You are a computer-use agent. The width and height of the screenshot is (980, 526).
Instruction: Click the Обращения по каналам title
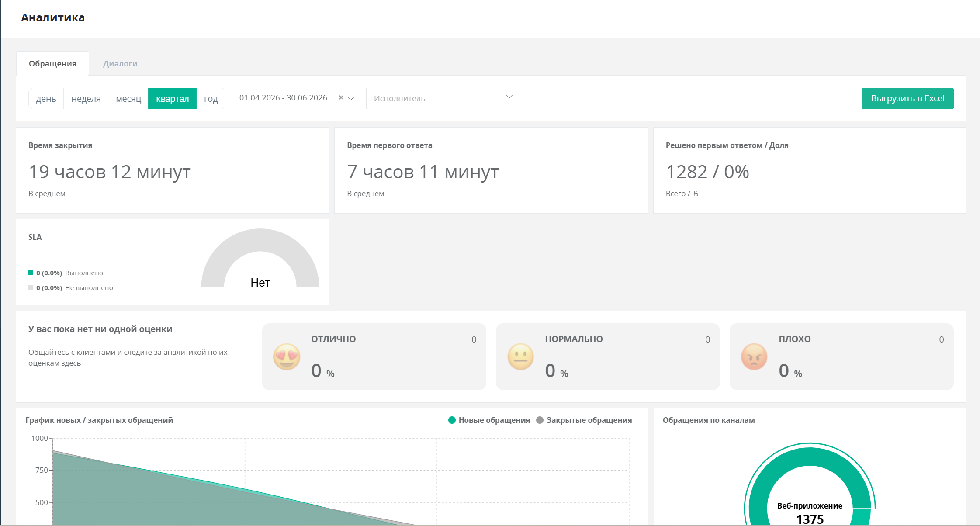tap(709, 420)
